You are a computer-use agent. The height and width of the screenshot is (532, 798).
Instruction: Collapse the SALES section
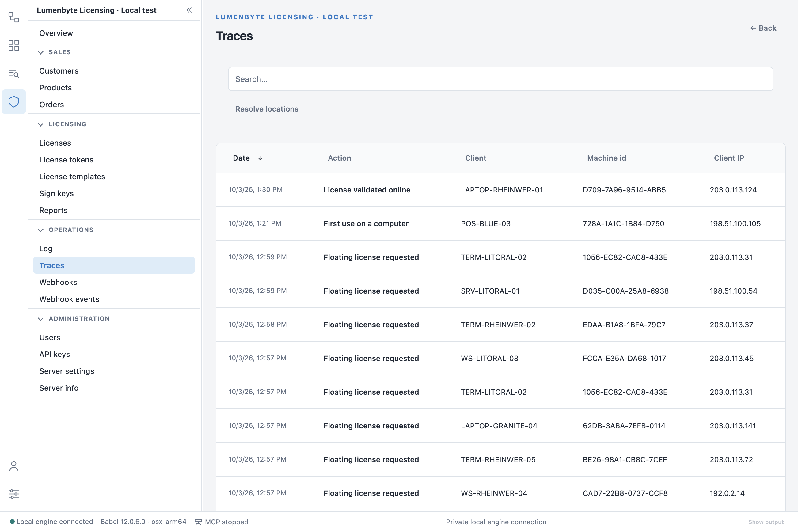41,52
